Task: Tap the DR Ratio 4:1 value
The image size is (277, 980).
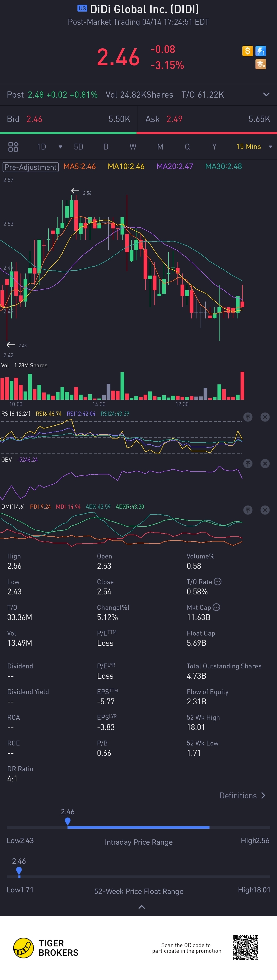Action: pos(12,778)
